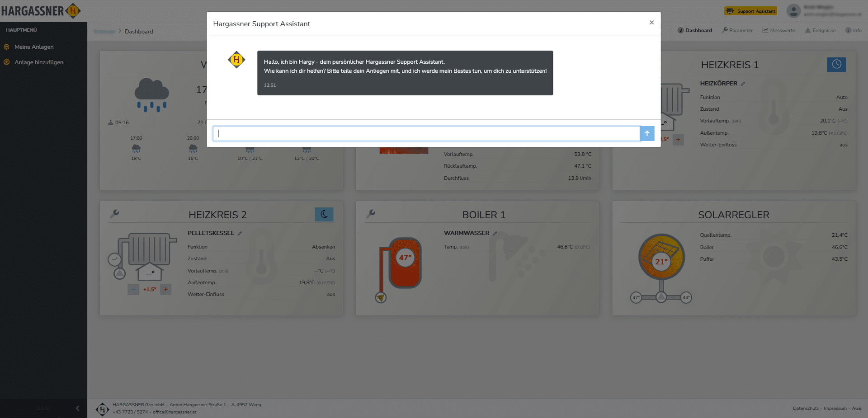Viewport: 868px width, 418px height.
Task: Click the Hargy avatar icon in the chat
Action: coord(236,60)
